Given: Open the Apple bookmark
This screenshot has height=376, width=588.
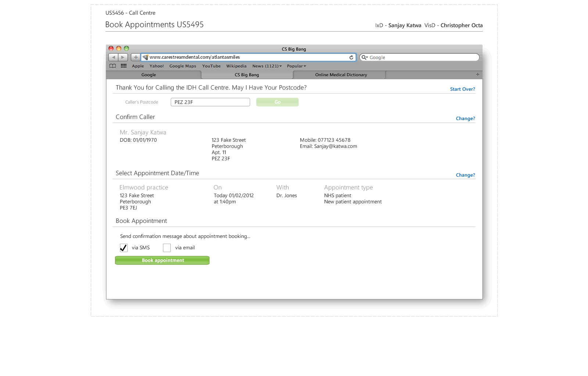Looking at the screenshot, I should [x=138, y=66].
